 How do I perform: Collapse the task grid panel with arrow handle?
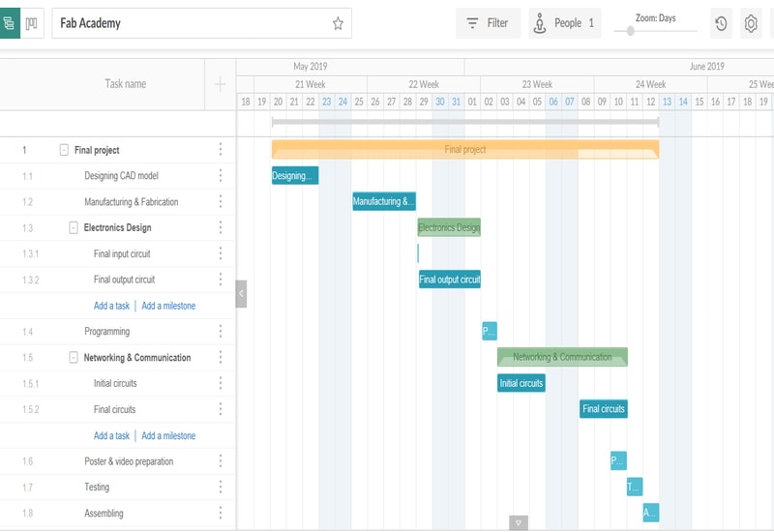point(241,293)
